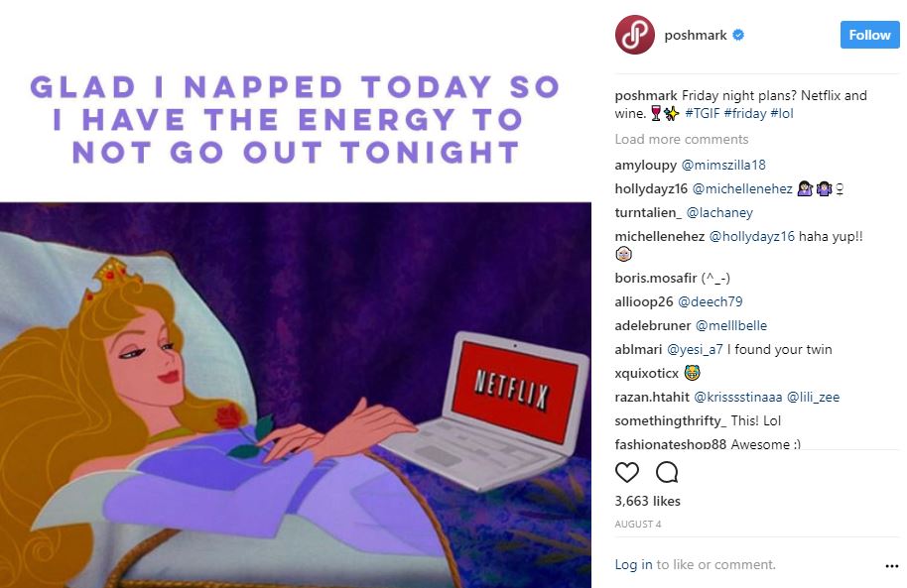Follow the poshmark account
This screenshot has width=907, height=588.
[869, 35]
